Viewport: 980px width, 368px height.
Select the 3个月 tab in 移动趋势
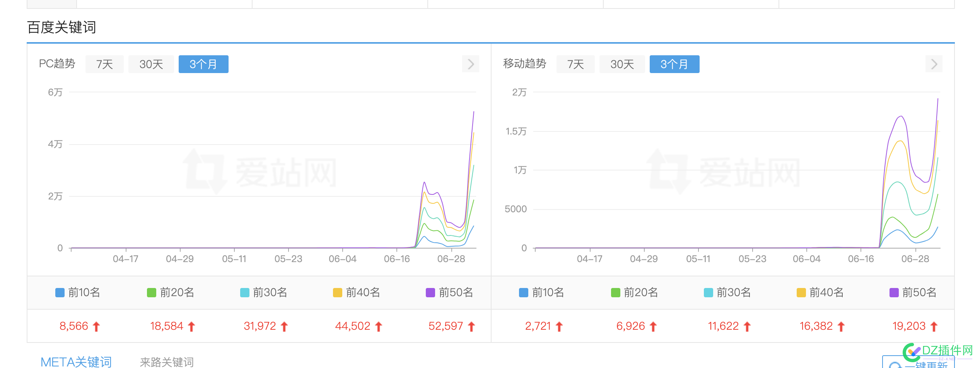(x=674, y=64)
